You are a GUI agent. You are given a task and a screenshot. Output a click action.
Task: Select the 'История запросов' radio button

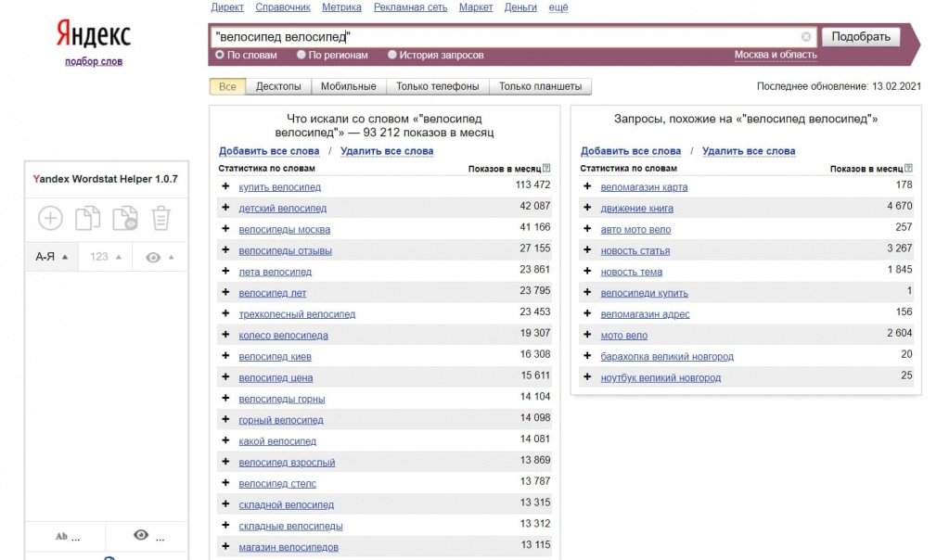[x=392, y=55]
